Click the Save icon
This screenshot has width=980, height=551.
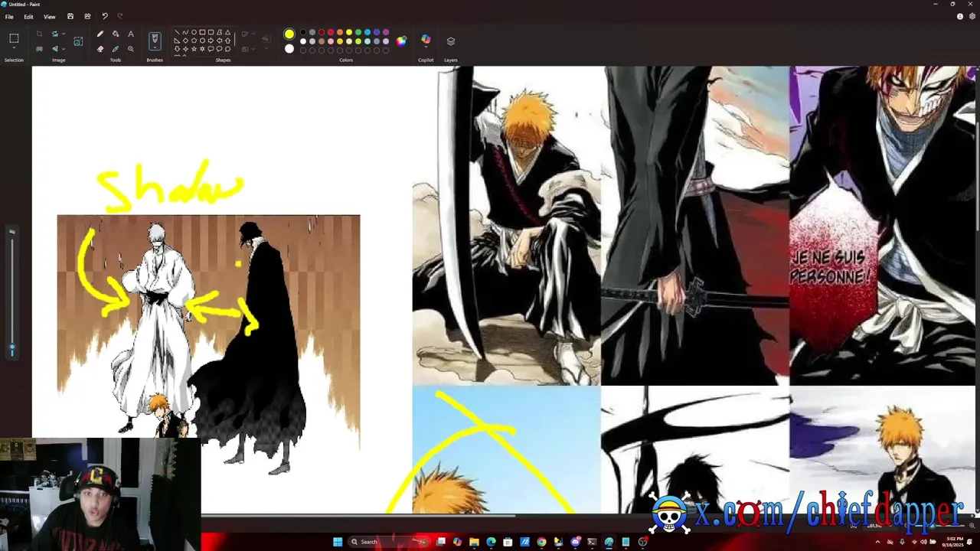point(70,16)
